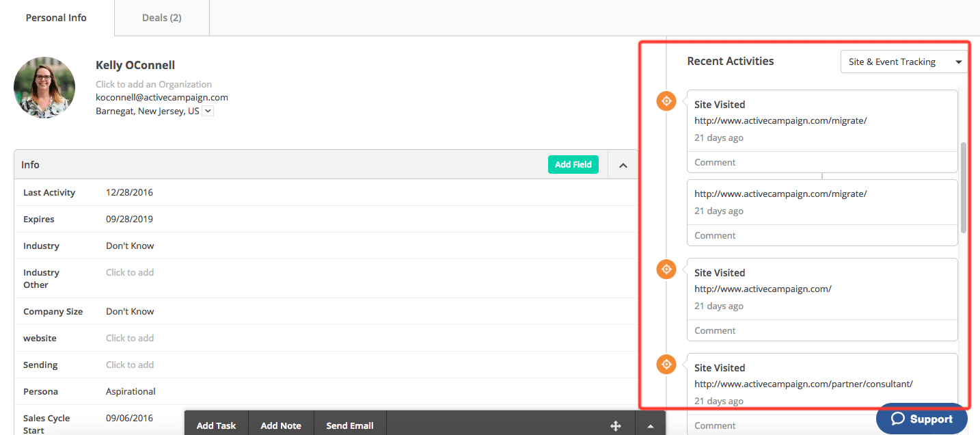Click the Comment field under the homepage visit
Image resolution: width=980 pixels, height=435 pixels.
[822, 330]
